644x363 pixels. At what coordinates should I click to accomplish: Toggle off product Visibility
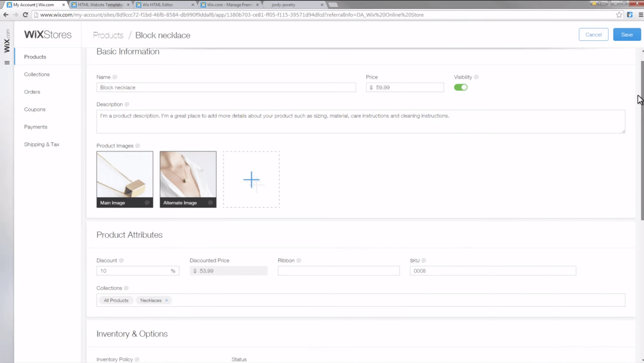coord(460,87)
